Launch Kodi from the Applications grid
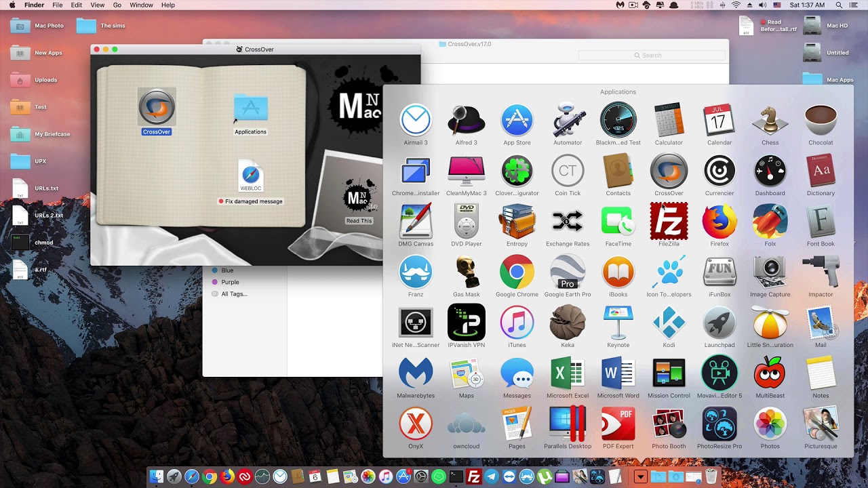Image resolution: width=868 pixels, height=488 pixels. (669, 323)
